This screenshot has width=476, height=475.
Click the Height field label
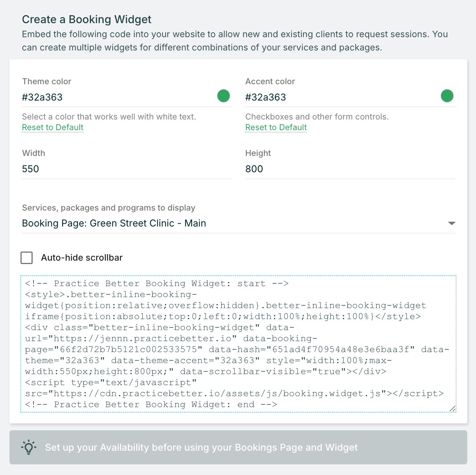[258, 153]
